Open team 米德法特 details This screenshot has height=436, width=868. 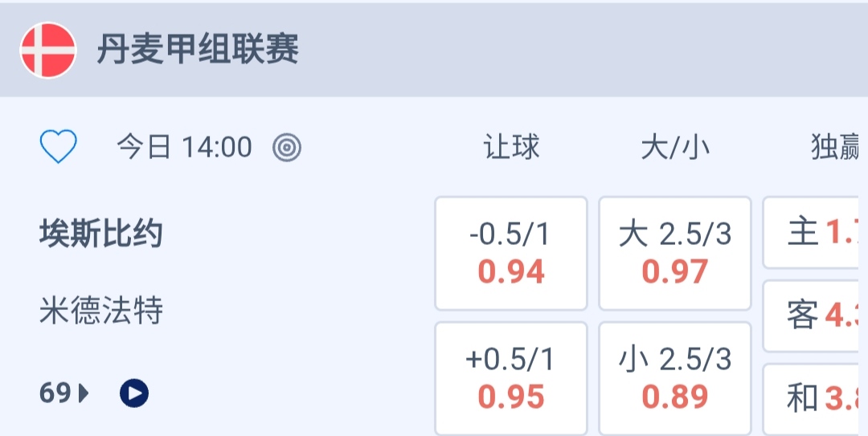tap(101, 310)
